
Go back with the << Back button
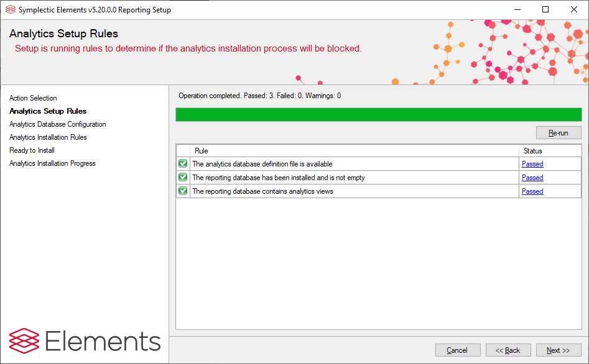click(x=508, y=350)
